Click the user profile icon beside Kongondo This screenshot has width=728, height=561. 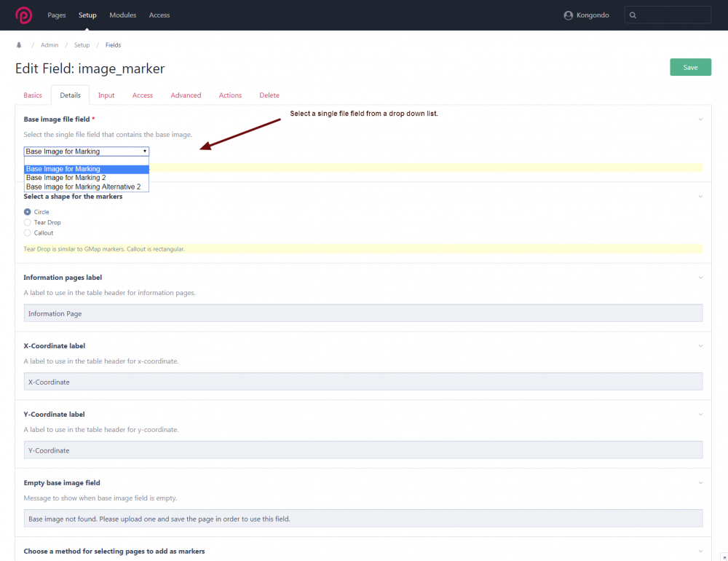pyautogui.click(x=569, y=15)
